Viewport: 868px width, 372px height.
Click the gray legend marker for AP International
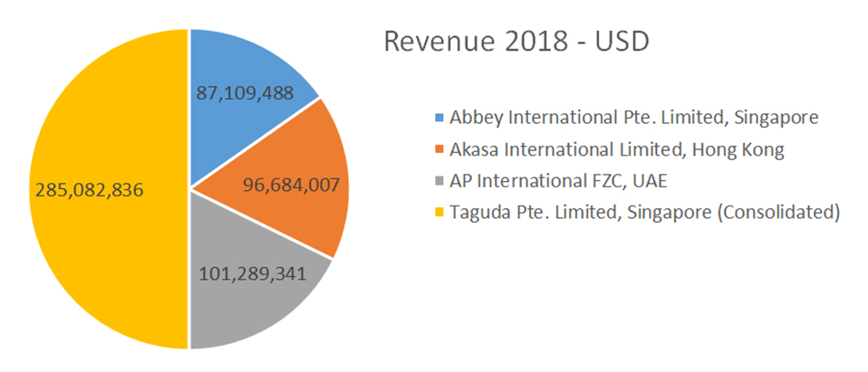pos(439,181)
